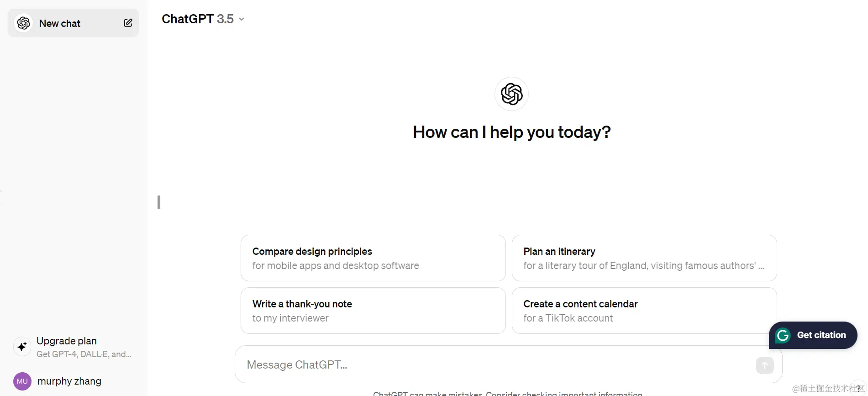The image size is (868, 396).
Task: Click the new chat pencil edit icon
Action: tap(128, 23)
